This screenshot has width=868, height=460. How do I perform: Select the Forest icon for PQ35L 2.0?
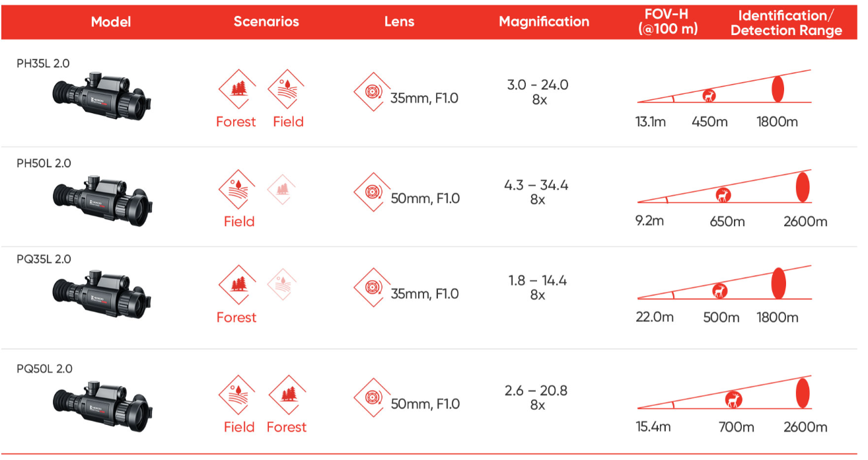(237, 284)
